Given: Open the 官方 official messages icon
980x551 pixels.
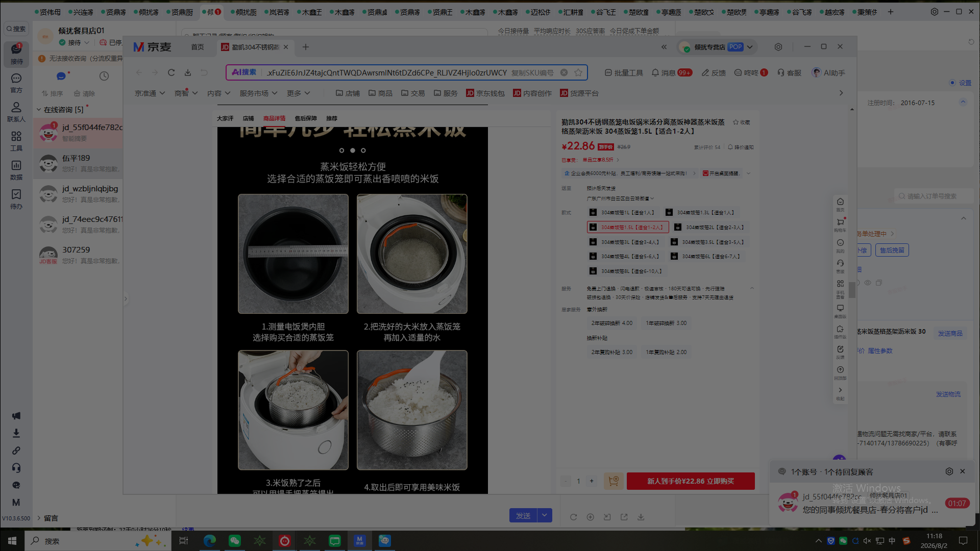Looking at the screenshot, I should 16,83.
